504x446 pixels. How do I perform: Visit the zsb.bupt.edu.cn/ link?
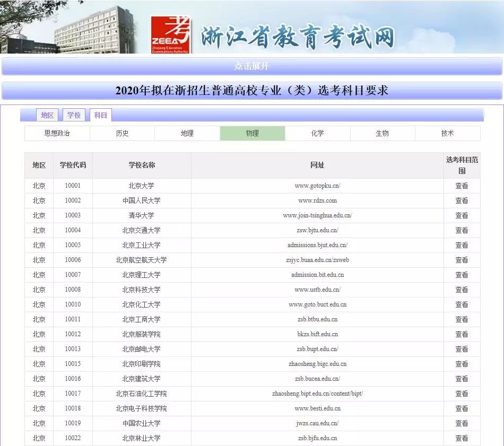pos(317,349)
